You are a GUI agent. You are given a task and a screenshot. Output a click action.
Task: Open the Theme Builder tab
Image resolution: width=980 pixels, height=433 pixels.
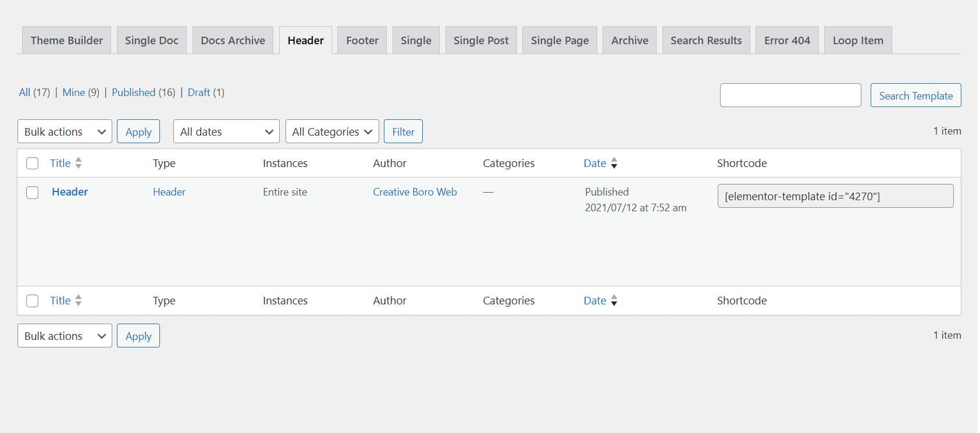(x=66, y=41)
